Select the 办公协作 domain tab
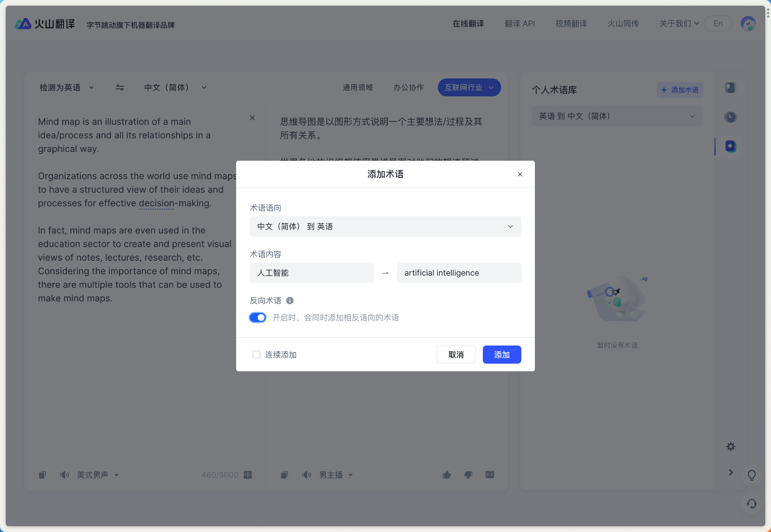Screen dimensions: 771x532 (409, 88)
